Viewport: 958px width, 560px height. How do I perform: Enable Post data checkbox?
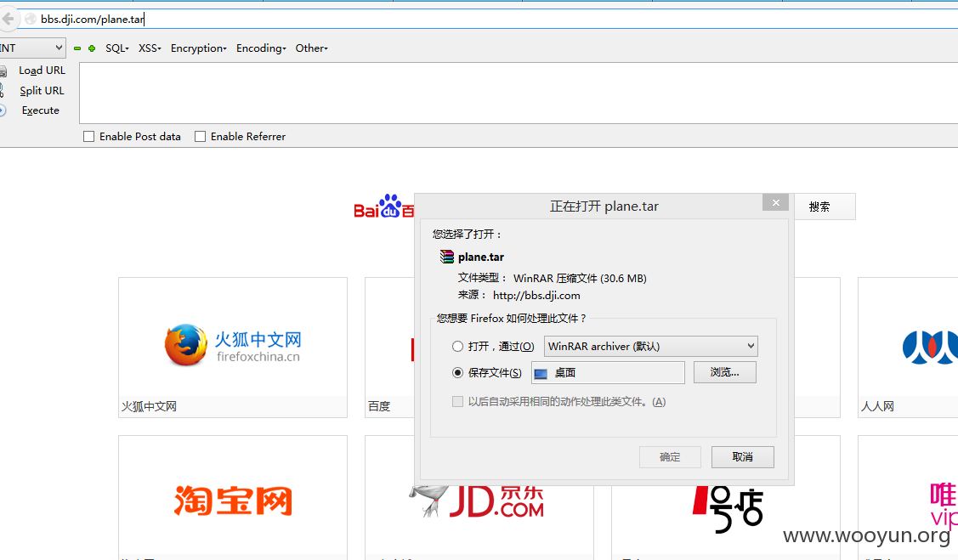[88, 137]
